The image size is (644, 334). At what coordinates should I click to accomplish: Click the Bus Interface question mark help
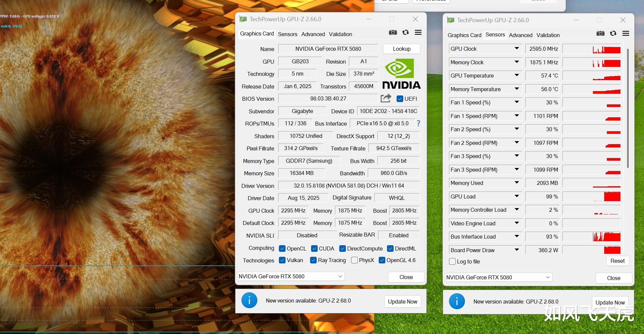click(419, 123)
